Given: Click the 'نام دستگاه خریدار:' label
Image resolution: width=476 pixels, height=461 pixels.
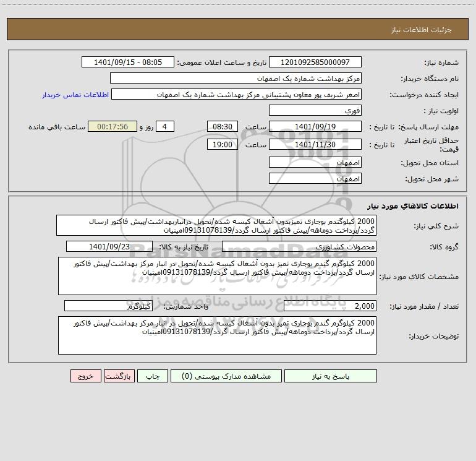Looking at the screenshot, I should [x=430, y=79].
